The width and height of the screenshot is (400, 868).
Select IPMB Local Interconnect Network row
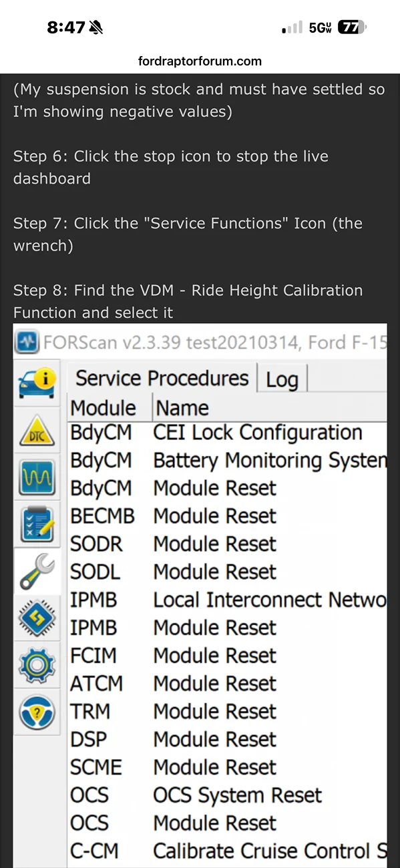[227, 600]
